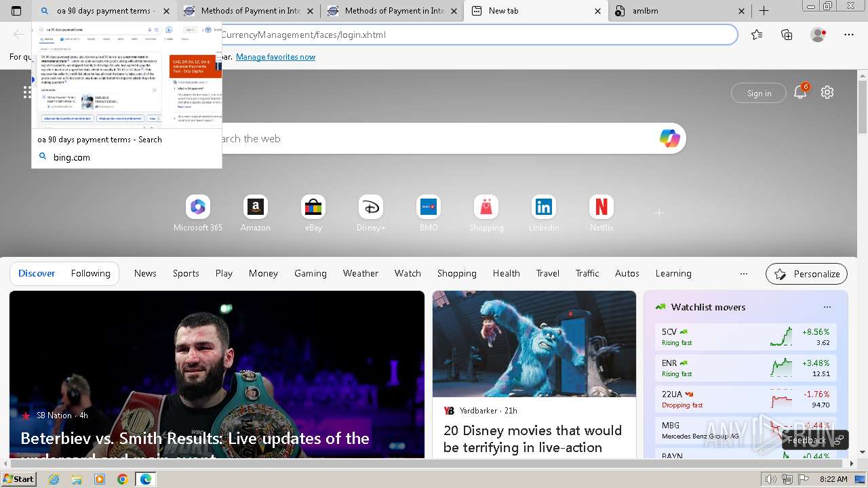
Task: Open the Watch category
Action: [x=408, y=273]
